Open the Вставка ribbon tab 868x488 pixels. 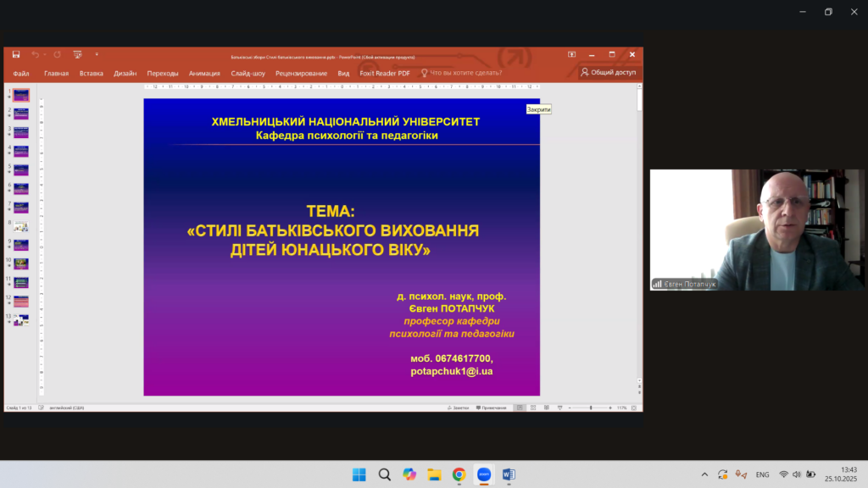(91, 73)
